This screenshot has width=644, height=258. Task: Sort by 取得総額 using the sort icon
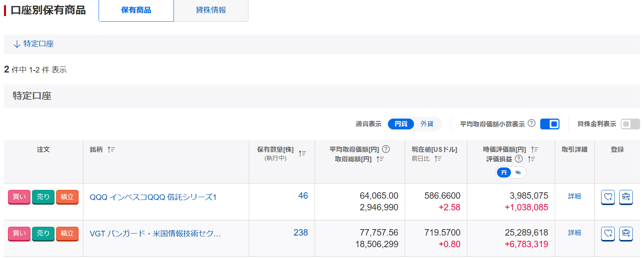380,159
